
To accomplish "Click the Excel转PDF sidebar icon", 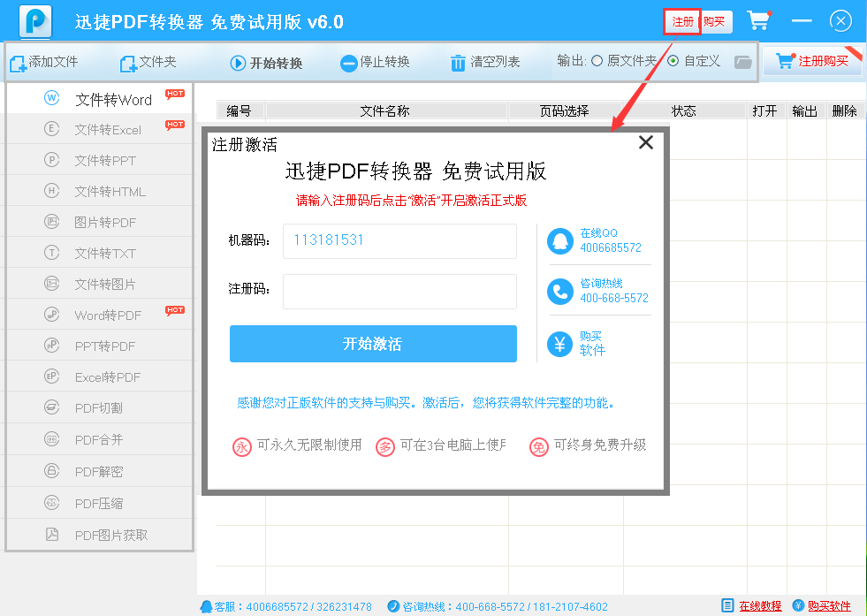I will (51, 376).
